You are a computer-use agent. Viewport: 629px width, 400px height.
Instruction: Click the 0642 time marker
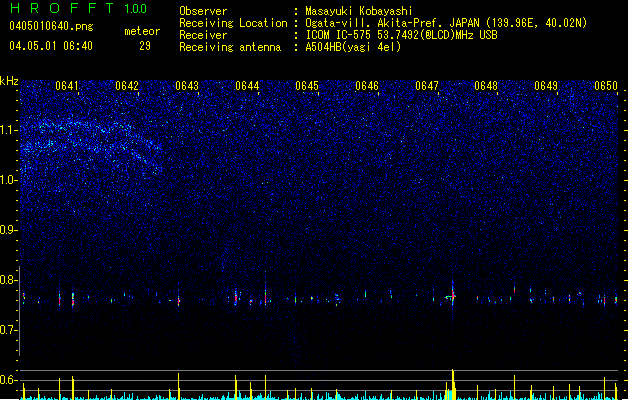[127, 86]
